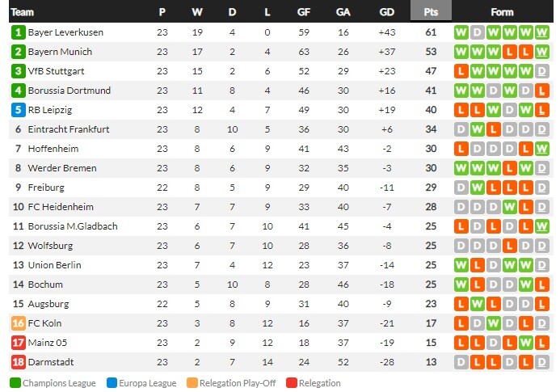Click Bayer Leverkusen's grey D form icon
Screen dimensions: 560x392
tap(477, 32)
